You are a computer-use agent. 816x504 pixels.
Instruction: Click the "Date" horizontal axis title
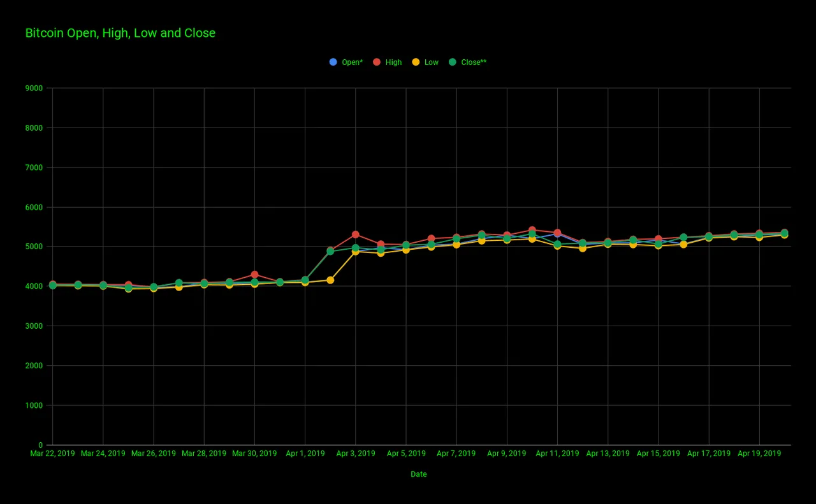(x=419, y=474)
